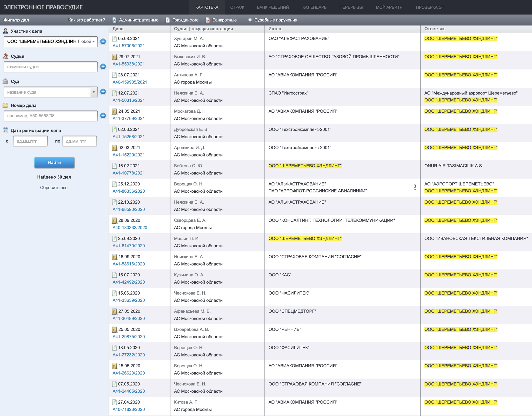This screenshot has width=532, height=416.
Task: Click judge Цховребова А. В.
Action: point(191,329)
